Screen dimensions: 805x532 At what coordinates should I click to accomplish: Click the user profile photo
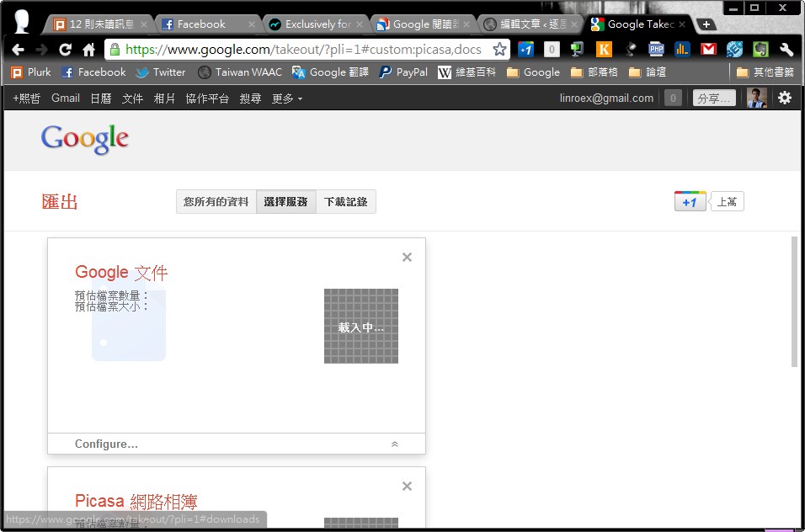(757, 98)
